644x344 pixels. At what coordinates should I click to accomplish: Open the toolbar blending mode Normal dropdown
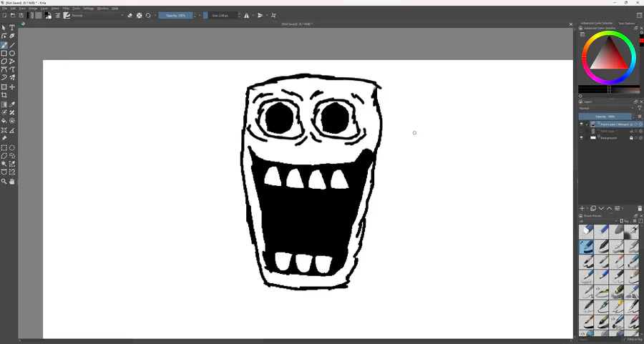(x=97, y=16)
